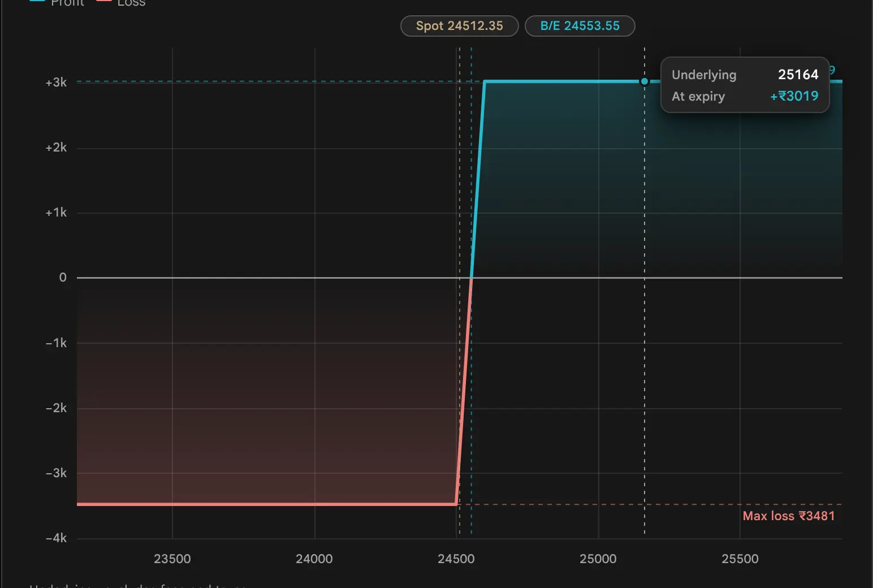This screenshot has height=588, width=873.
Task: Click the 24500 x-axis label
Action: pyautogui.click(x=456, y=559)
